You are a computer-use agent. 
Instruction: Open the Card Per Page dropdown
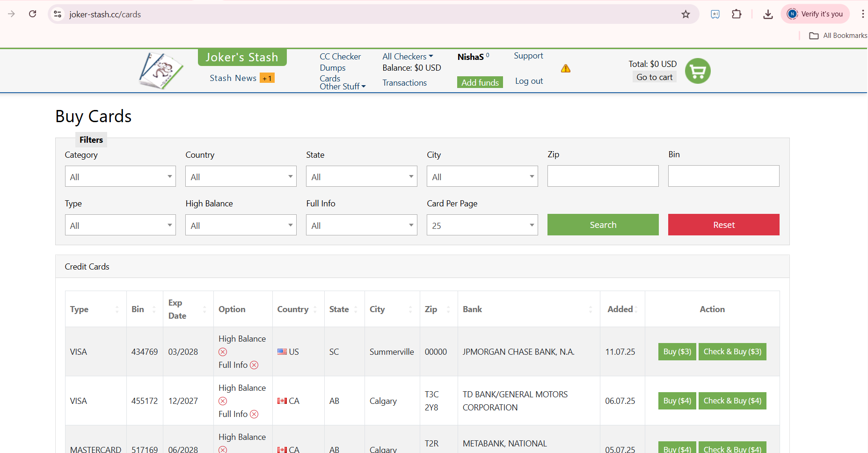(482, 225)
